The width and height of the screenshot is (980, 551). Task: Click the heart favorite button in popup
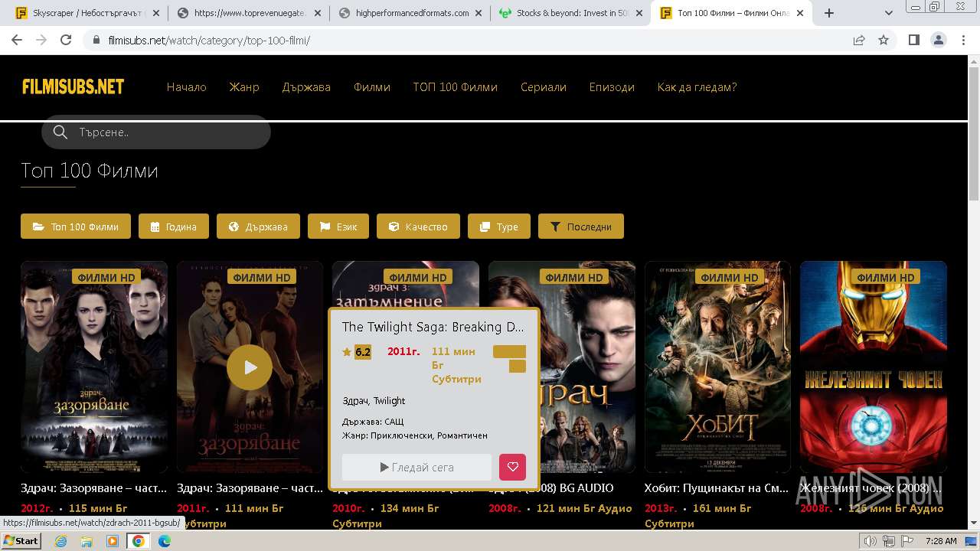[512, 467]
